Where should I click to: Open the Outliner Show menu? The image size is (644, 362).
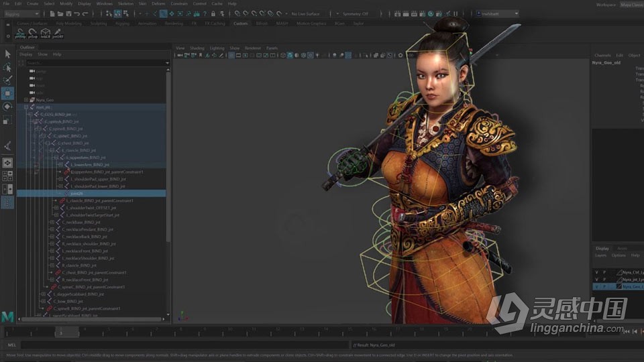tap(43, 54)
